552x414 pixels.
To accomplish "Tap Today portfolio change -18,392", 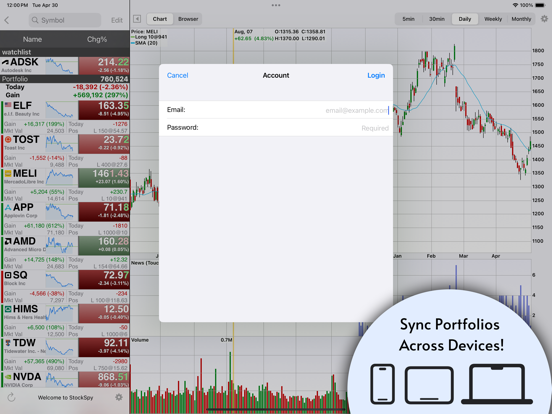I will 101,87.
